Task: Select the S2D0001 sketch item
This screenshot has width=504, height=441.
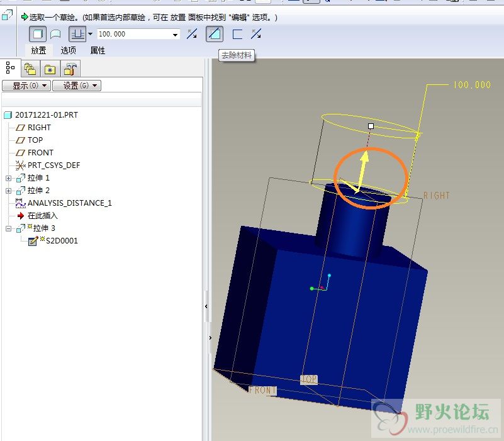Action: [62, 241]
